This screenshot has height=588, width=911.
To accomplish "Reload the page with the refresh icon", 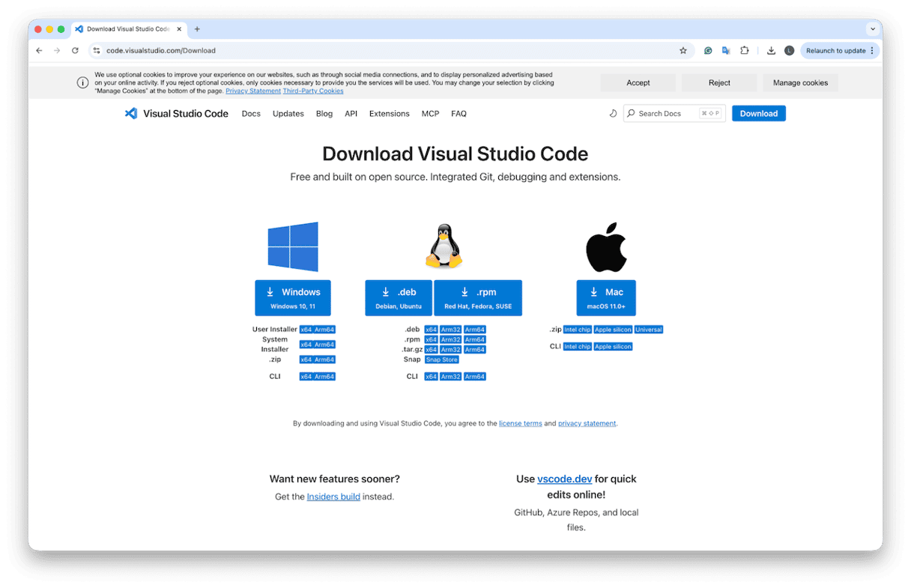I will 75,51.
